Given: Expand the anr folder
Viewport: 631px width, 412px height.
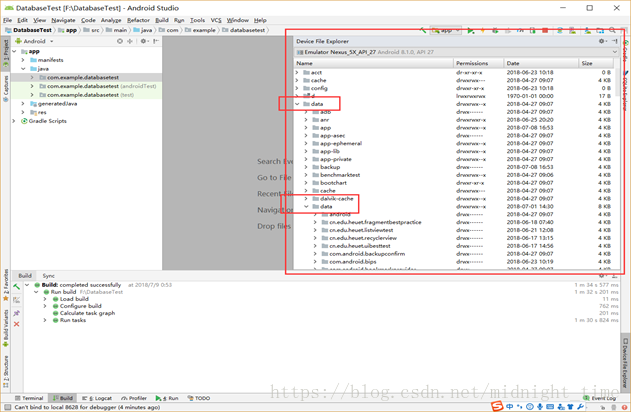Looking at the screenshot, I should click(x=306, y=119).
